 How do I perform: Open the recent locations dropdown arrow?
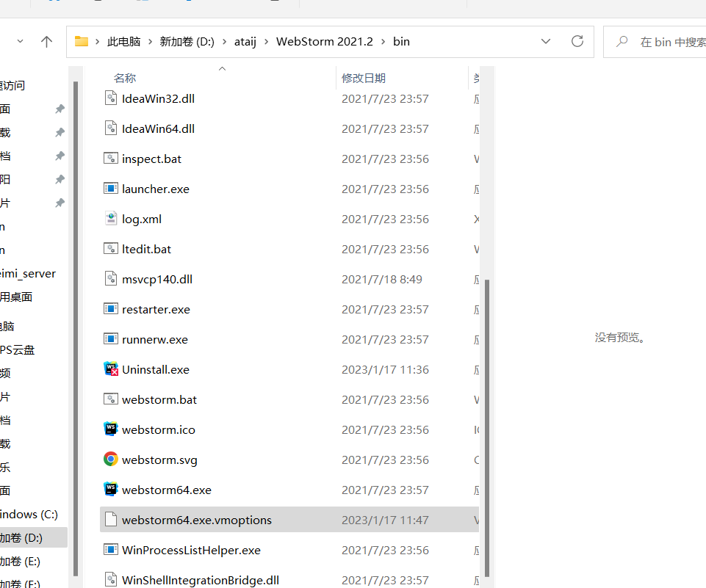point(21,41)
